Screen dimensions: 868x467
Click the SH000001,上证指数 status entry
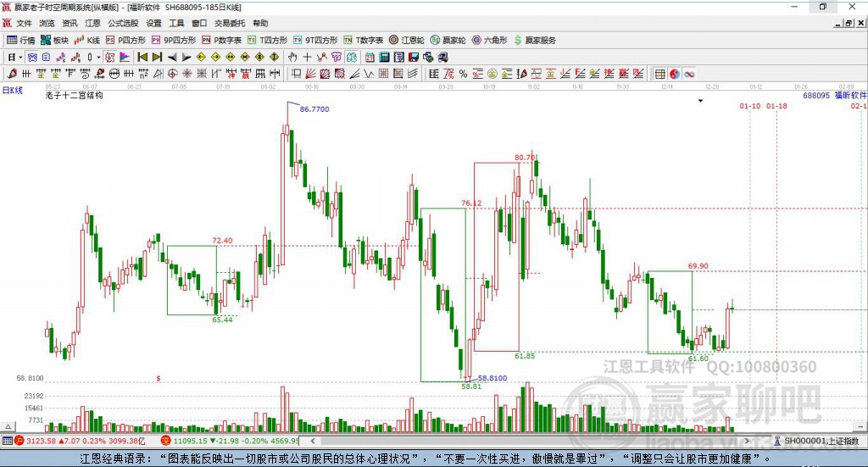tap(821, 441)
